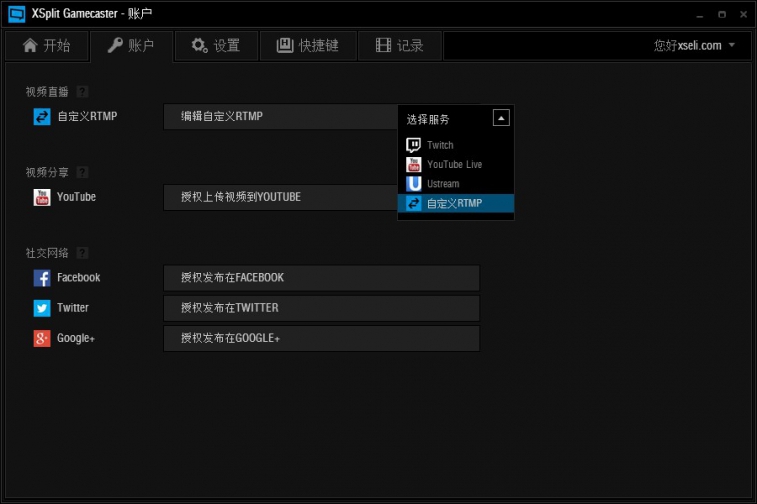Select highlighted 自定义RTMP dropdown option
Viewport: 757px width, 504px height.
(456, 203)
